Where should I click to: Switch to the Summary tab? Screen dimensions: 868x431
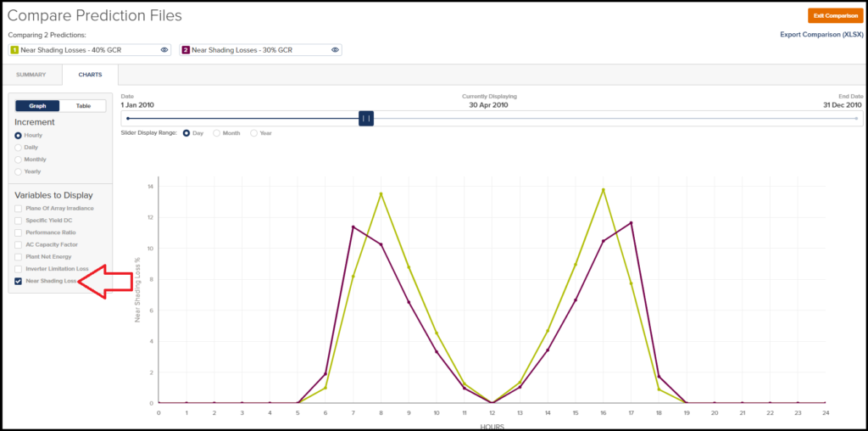[31, 74]
